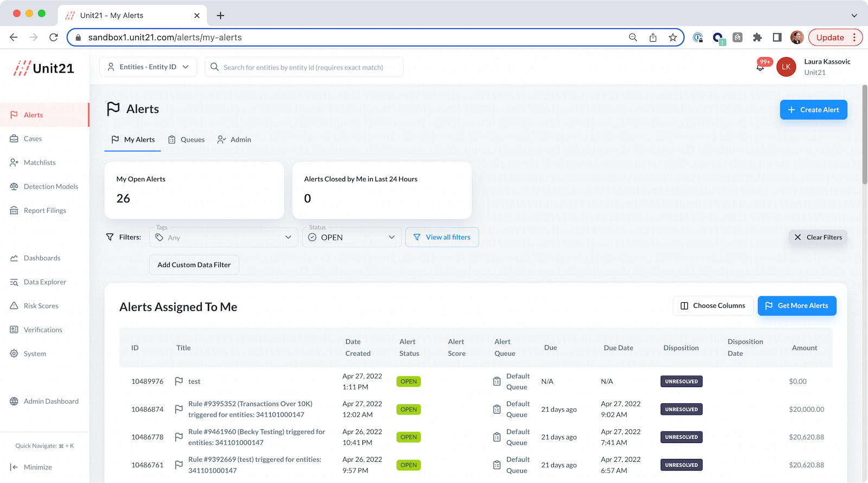Click the Due Date column header

tap(618, 348)
